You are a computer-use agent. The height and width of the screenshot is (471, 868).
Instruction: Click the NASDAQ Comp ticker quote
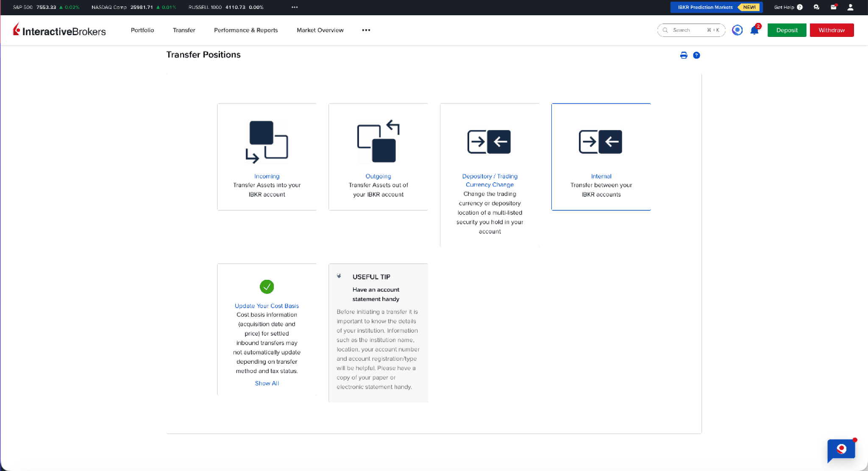click(134, 7)
